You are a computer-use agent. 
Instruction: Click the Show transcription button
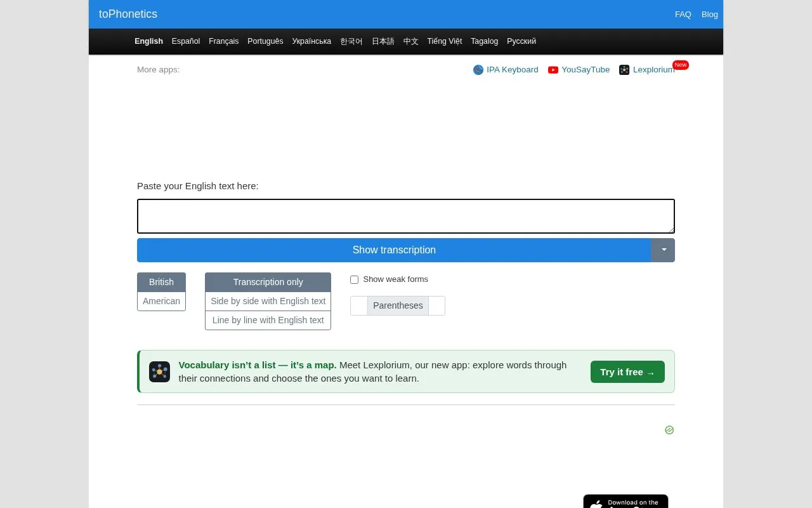pyautogui.click(x=394, y=250)
